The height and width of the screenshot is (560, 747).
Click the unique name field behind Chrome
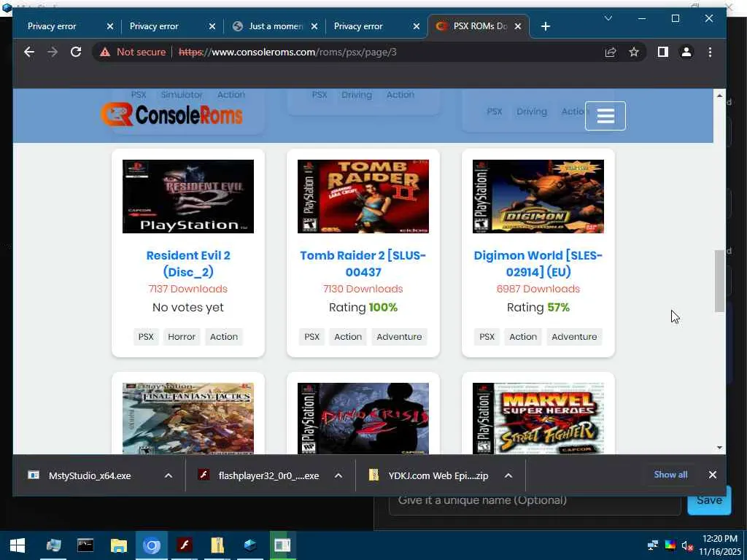click(x=535, y=505)
